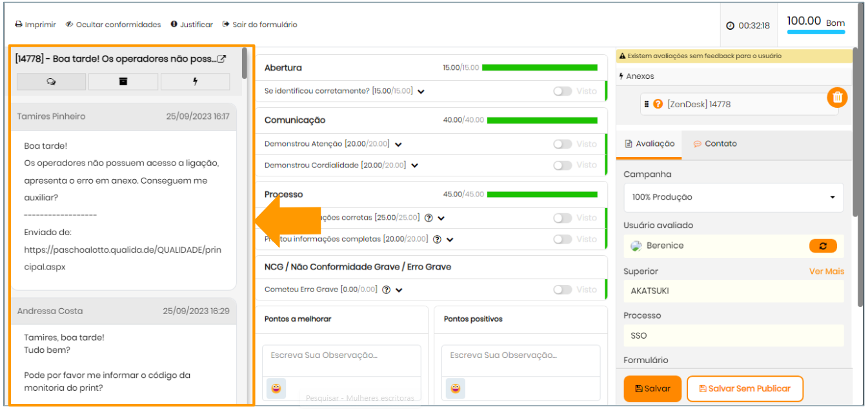Delete attachment with orange trash icon
The width and height of the screenshot is (868, 409).
tap(837, 98)
